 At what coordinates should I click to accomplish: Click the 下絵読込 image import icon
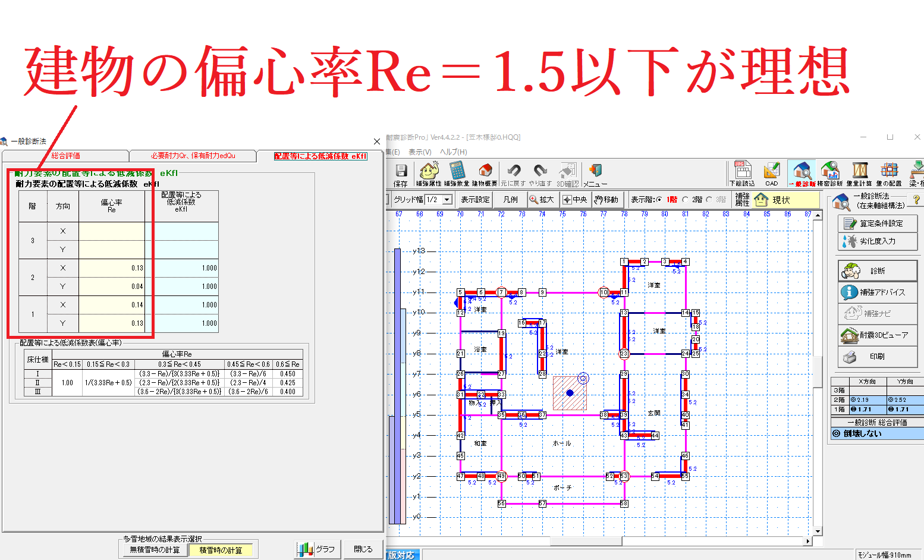pos(742,174)
